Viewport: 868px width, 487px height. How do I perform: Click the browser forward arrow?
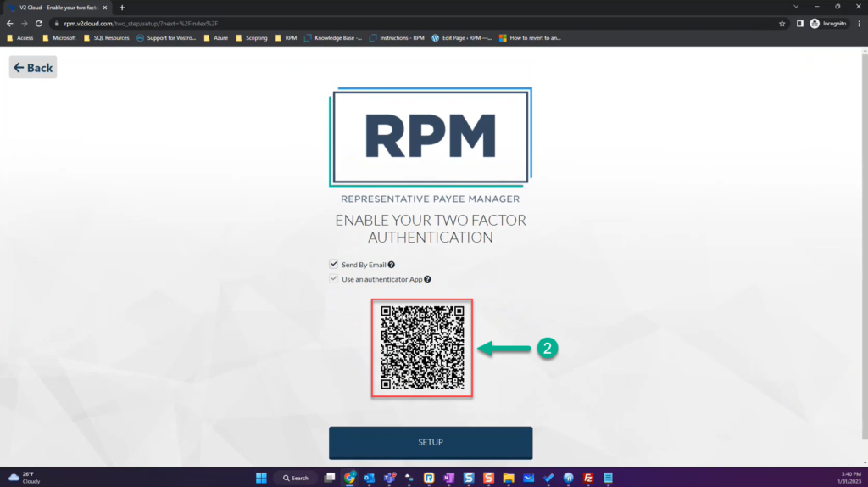click(x=24, y=24)
